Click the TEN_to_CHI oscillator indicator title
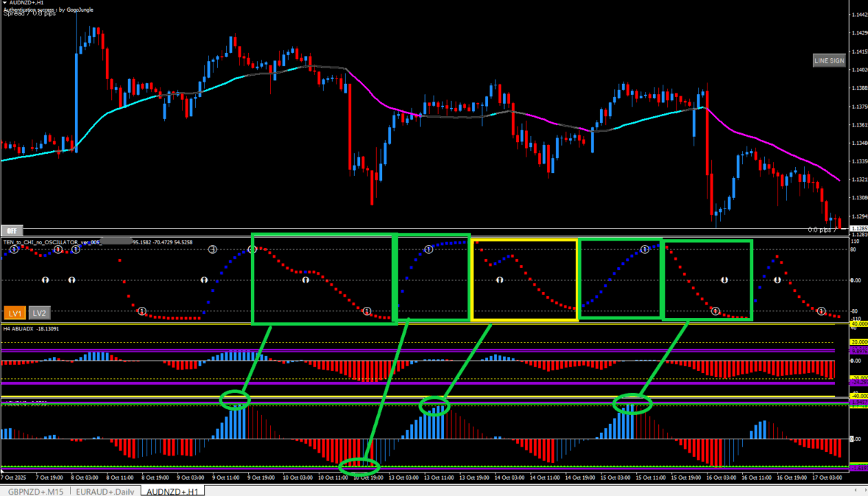This screenshot has width=868, height=496. tap(52, 241)
